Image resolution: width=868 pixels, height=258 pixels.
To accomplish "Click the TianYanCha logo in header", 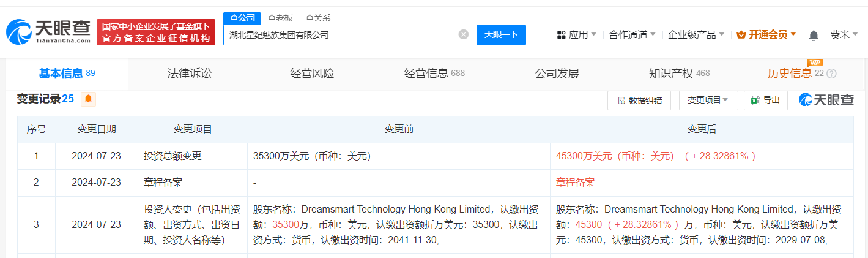I will coord(48,32).
